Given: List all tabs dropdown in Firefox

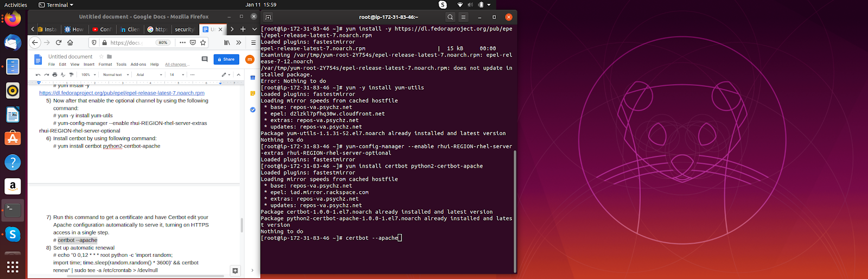Looking at the screenshot, I should click(x=254, y=29).
